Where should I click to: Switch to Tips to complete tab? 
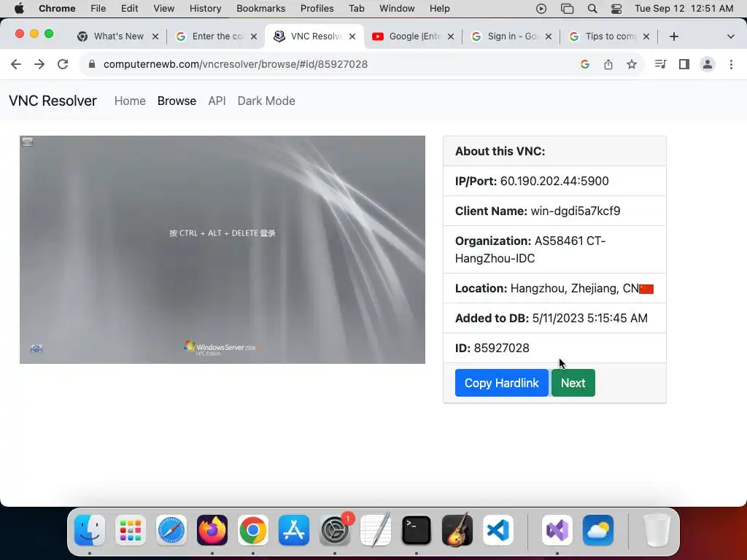click(608, 36)
